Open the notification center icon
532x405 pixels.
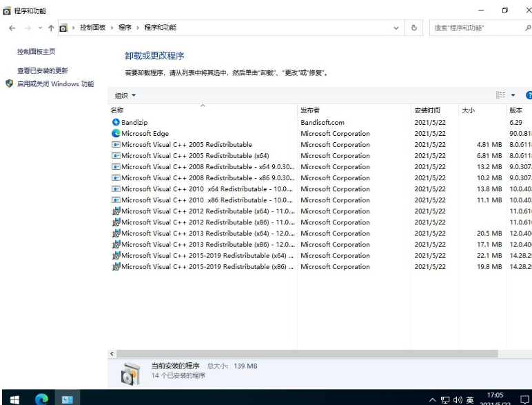(525, 399)
